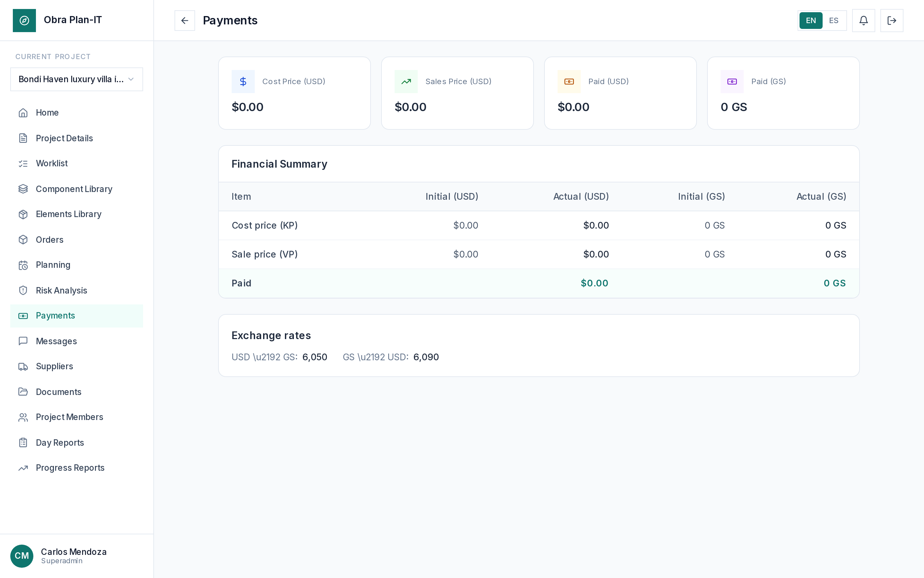Open the notifications bell

863,20
